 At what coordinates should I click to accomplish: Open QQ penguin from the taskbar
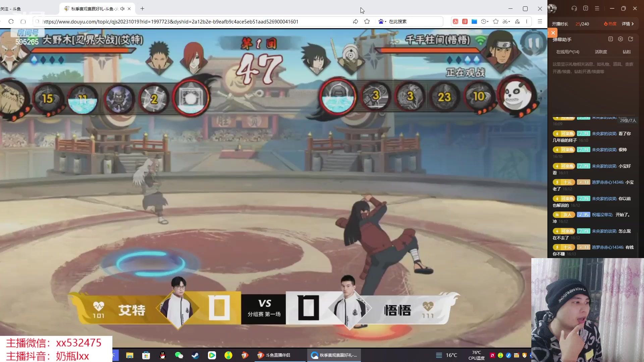tap(163, 355)
